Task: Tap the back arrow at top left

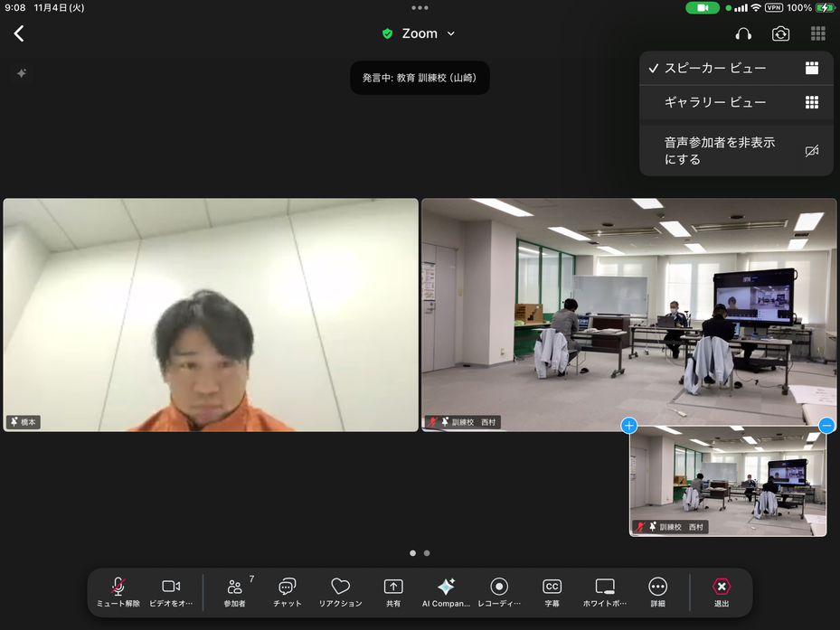Action: click(19, 33)
